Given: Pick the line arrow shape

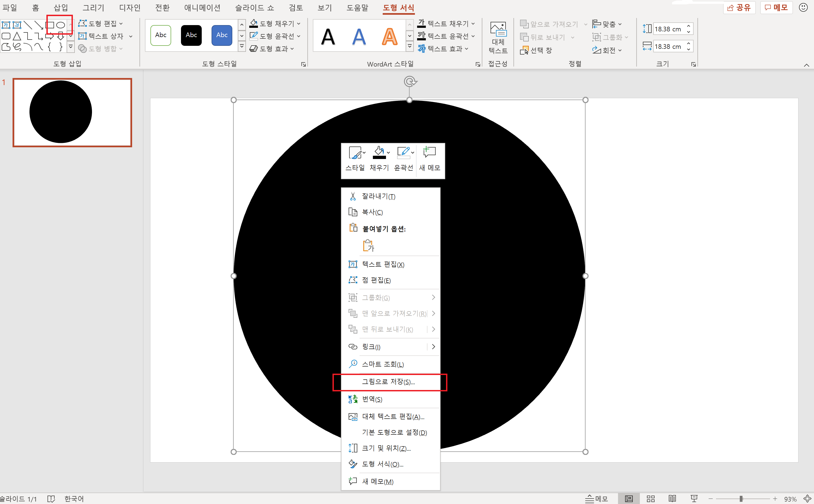Looking at the screenshot, I should coord(39,25).
